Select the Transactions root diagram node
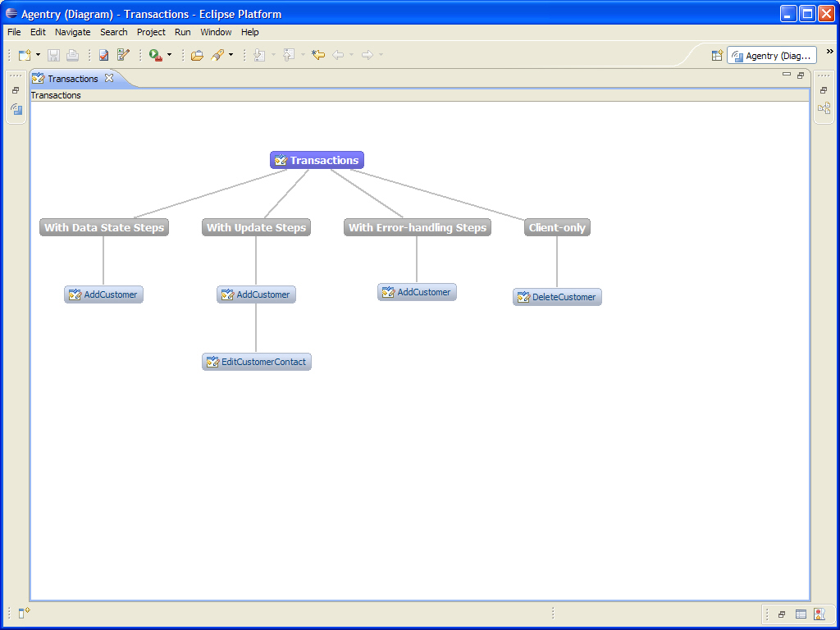The image size is (840, 630). point(317,160)
